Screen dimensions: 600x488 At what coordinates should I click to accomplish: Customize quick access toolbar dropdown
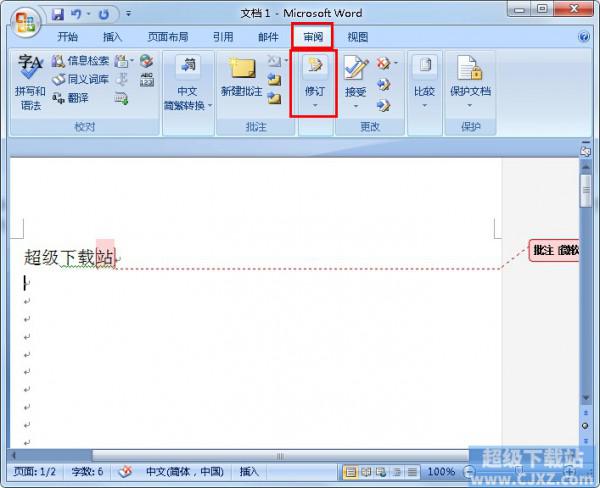(x=128, y=14)
